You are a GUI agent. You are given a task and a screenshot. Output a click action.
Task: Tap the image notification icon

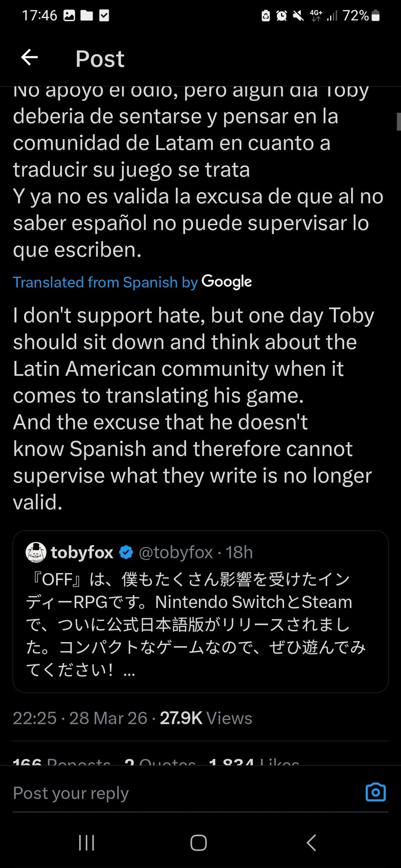click(69, 16)
